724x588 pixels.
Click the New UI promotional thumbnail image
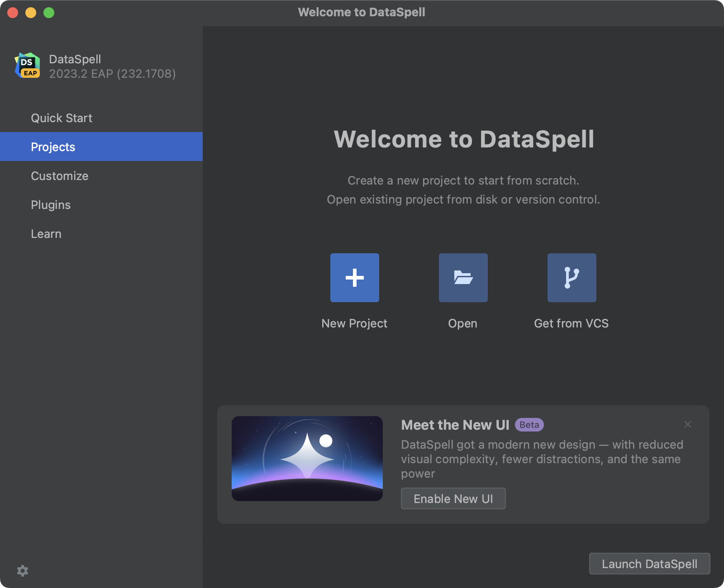tap(307, 459)
